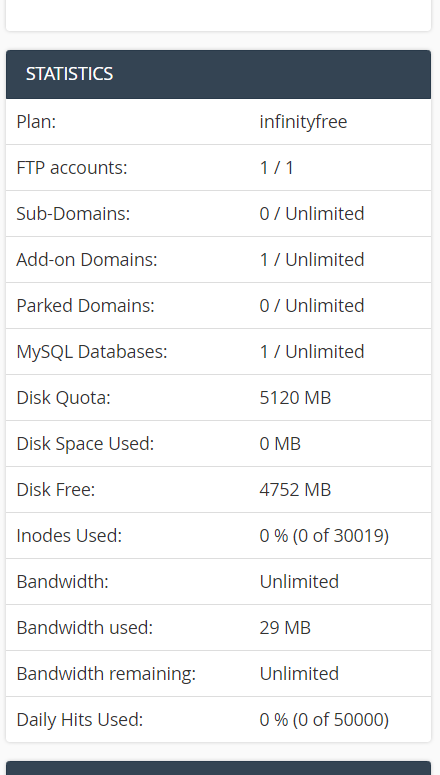Click the Daily Hits Used label
The image size is (440, 775).
point(80,719)
